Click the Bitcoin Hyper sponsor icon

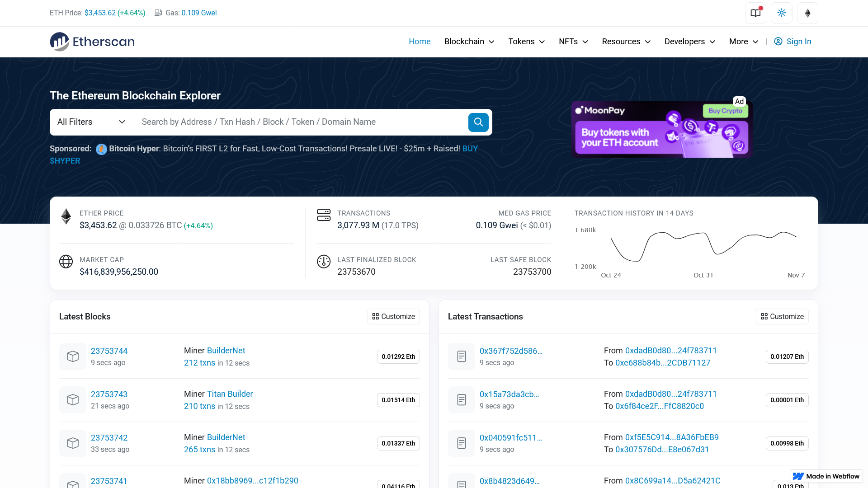click(101, 149)
